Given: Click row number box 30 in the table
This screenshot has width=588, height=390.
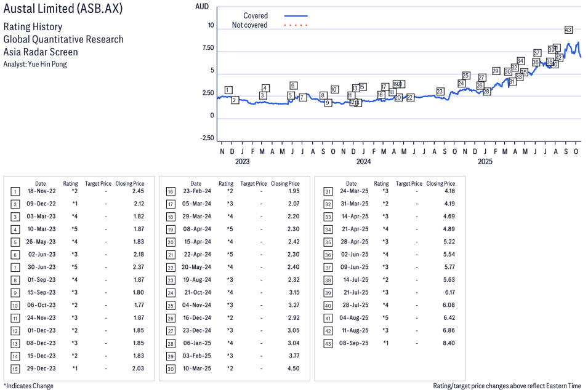Looking at the screenshot, I should point(171,368).
